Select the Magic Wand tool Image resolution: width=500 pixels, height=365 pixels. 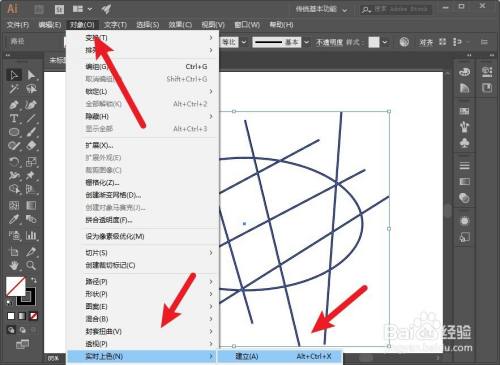pyautogui.click(x=14, y=89)
